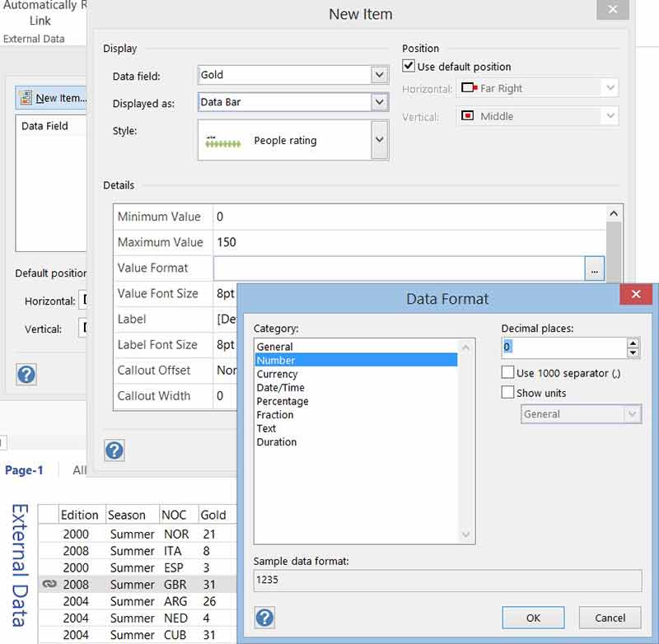This screenshot has height=644, width=659.
Task: Click the Callout Width row label
Action: click(x=154, y=396)
